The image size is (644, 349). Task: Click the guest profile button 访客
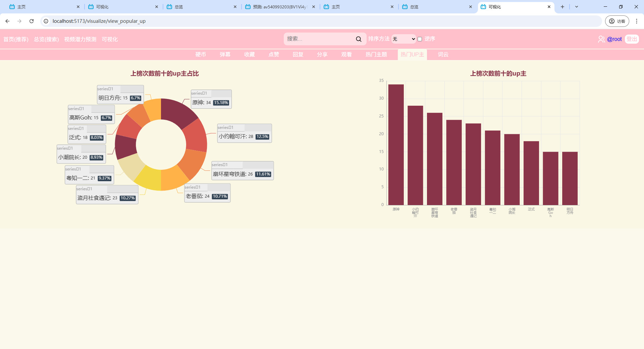pos(617,21)
